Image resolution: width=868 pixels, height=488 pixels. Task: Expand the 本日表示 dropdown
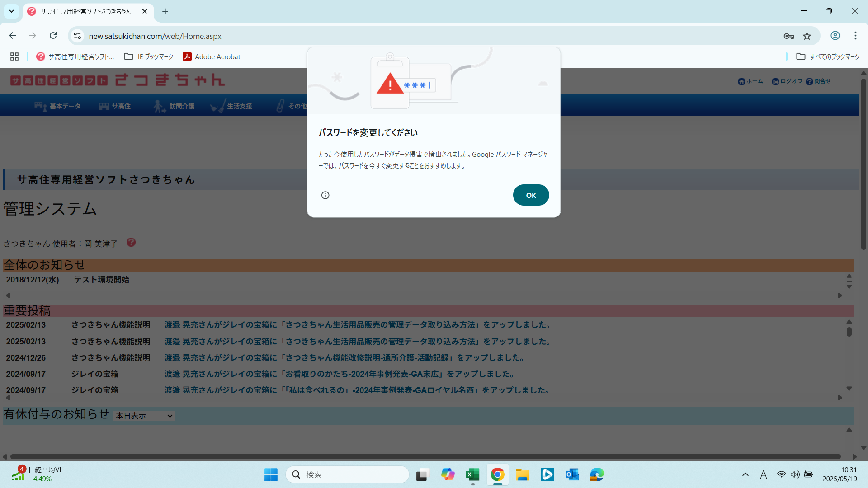144,416
